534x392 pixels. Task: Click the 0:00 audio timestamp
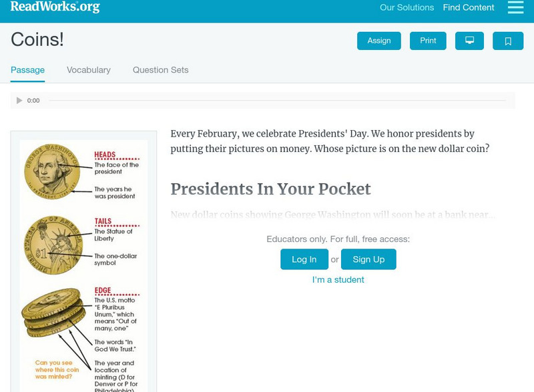tap(35, 100)
